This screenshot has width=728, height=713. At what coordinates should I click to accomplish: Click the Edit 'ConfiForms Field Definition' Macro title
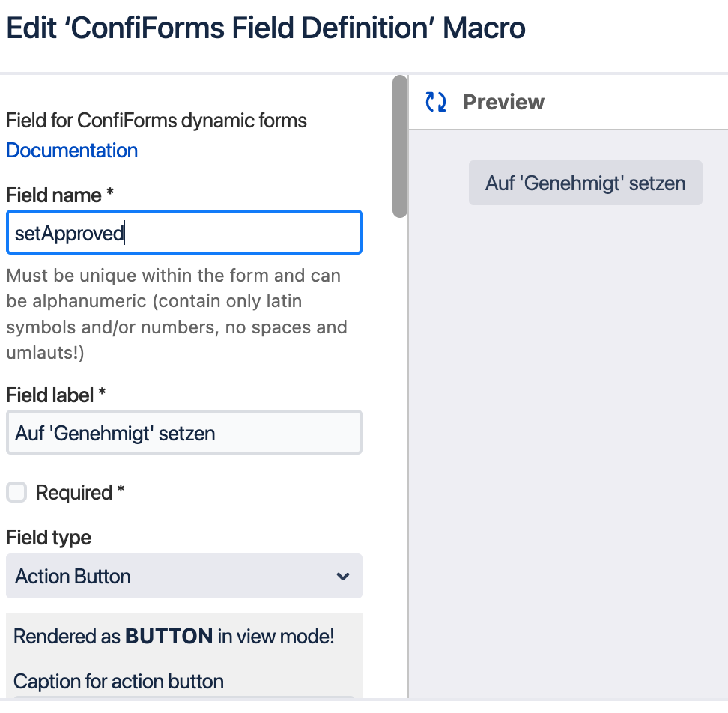point(266,28)
